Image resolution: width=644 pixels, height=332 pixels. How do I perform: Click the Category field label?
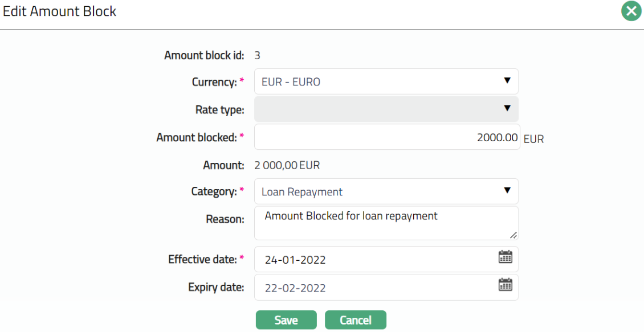click(214, 192)
